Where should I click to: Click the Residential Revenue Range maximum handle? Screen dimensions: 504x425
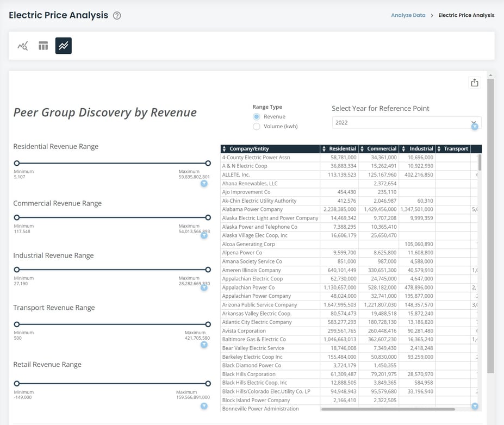208,163
